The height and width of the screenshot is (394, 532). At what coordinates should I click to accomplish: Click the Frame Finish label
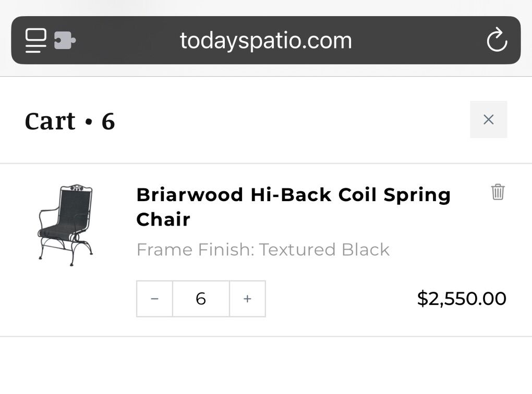coord(195,250)
